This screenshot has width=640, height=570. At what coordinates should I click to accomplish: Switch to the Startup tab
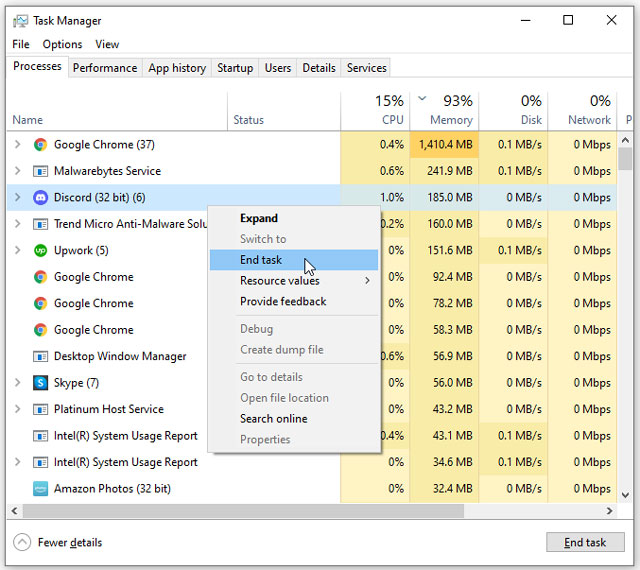(x=235, y=68)
